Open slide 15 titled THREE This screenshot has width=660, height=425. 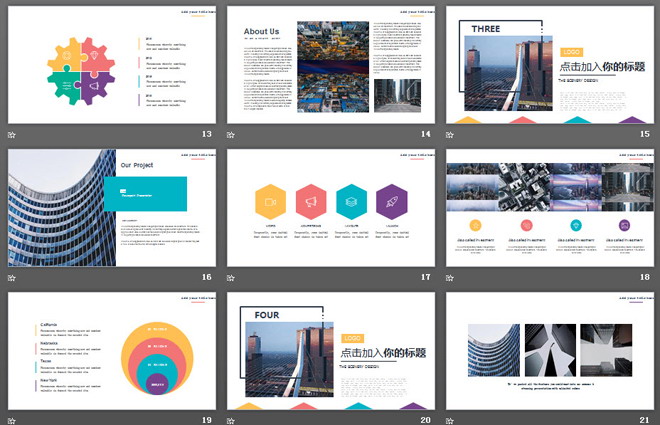coord(550,65)
